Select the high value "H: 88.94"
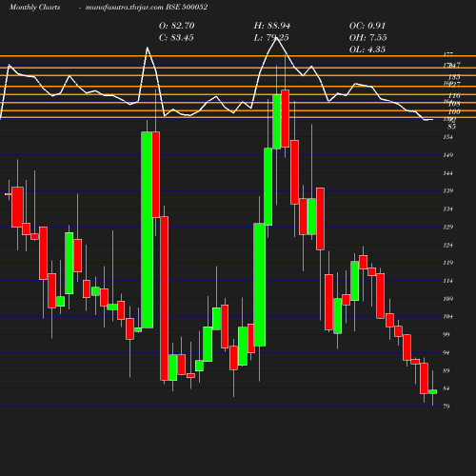The height and width of the screenshot is (476, 476). click(272, 26)
